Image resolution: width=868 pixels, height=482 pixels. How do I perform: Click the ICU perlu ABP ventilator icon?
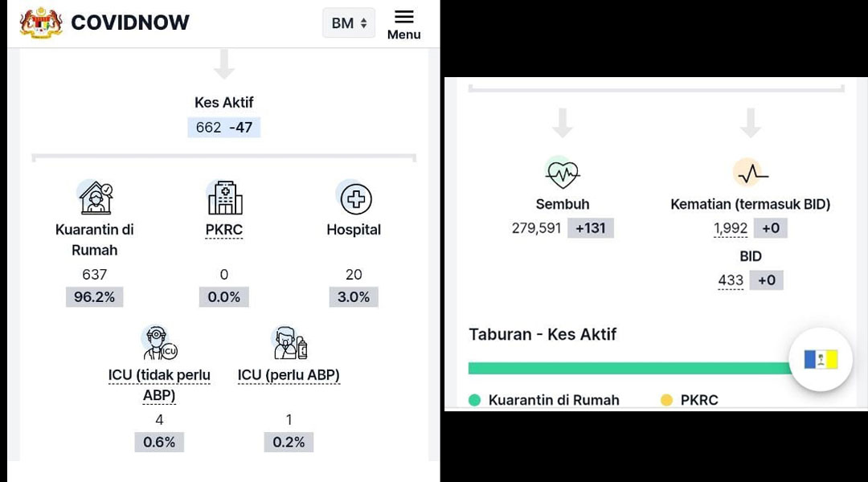click(x=289, y=342)
